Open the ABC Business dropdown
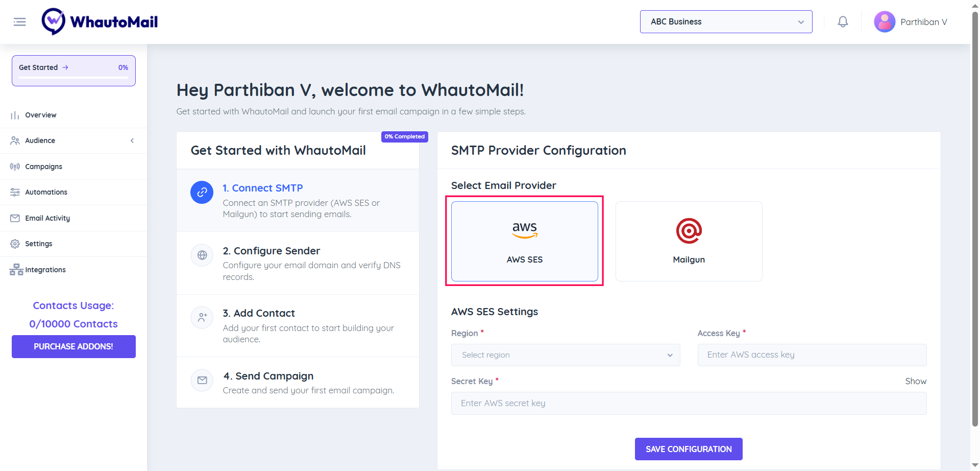Screen dimensions: 980x471 click(726, 22)
